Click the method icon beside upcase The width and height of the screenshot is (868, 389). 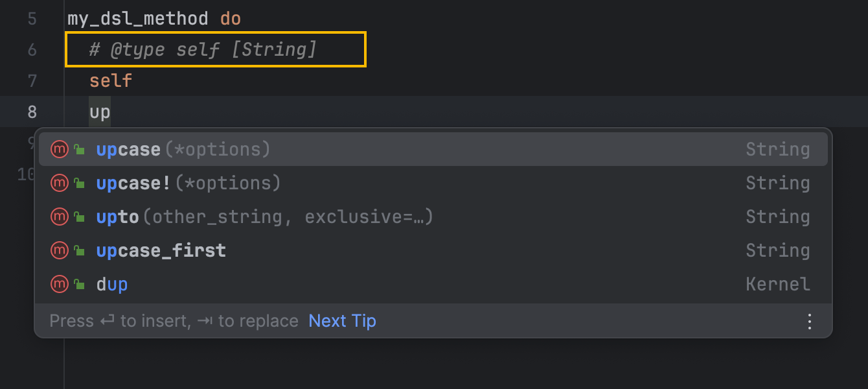(60, 150)
